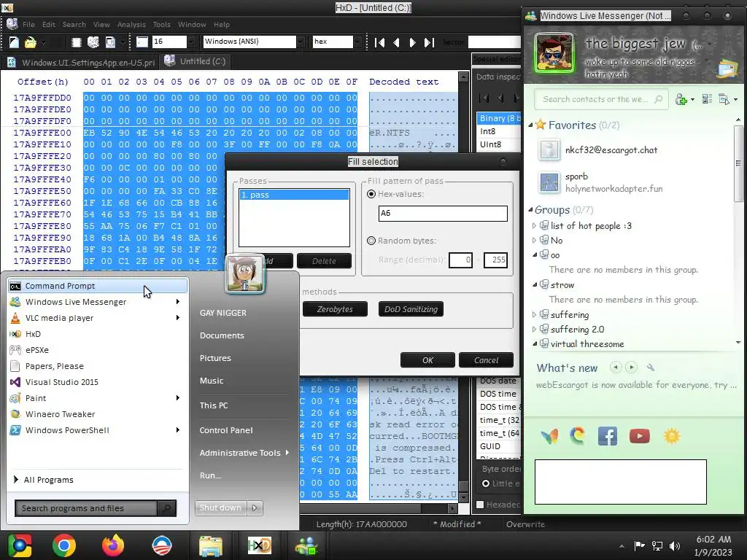Click the volume icon in system tray

pyautogui.click(x=675, y=545)
